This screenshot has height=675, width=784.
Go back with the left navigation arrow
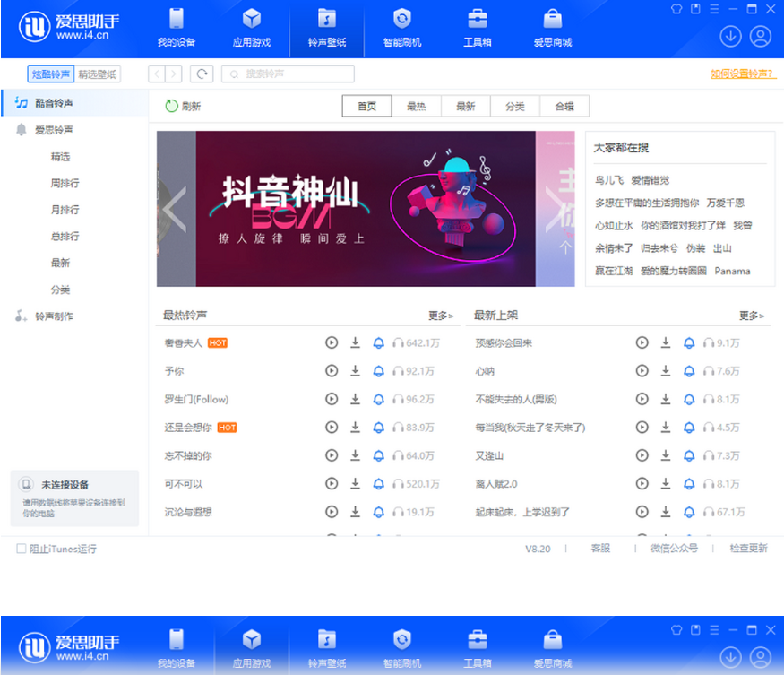point(157,74)
